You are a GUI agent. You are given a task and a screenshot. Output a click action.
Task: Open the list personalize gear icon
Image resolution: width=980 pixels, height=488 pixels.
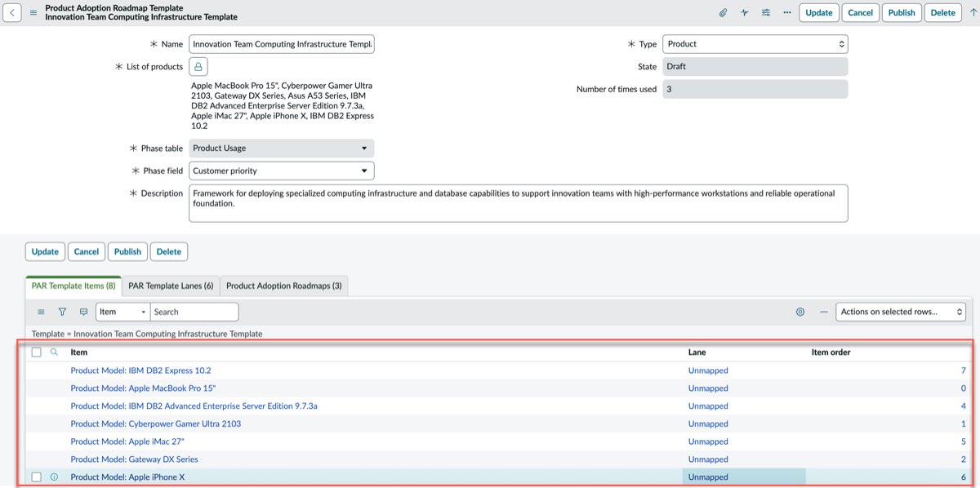coord(800,312)
